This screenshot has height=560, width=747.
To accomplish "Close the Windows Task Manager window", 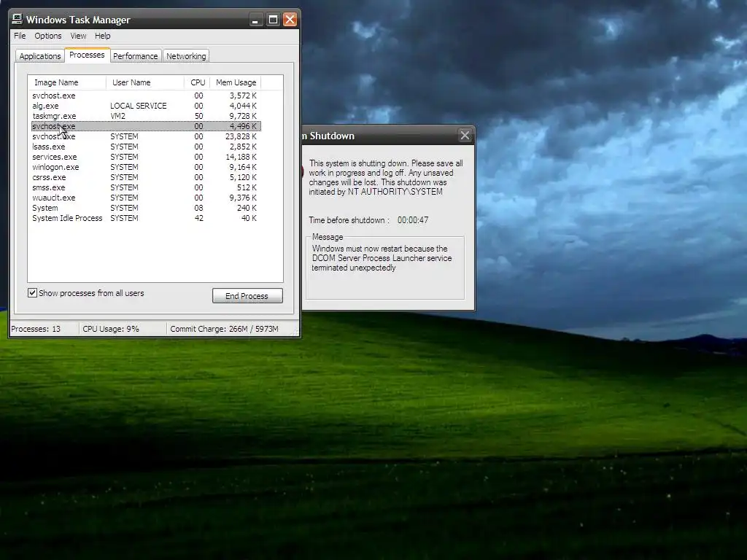I will (290, 20).
